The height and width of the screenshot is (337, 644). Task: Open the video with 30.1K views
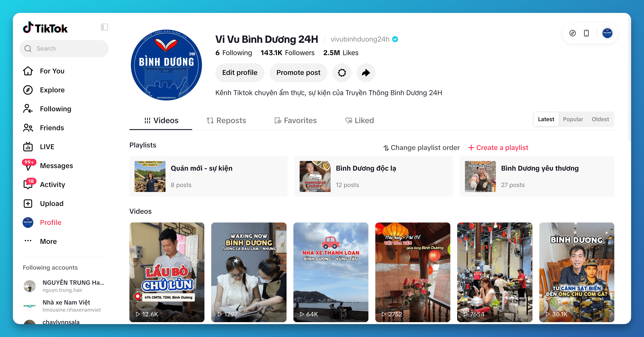(577, 272)
